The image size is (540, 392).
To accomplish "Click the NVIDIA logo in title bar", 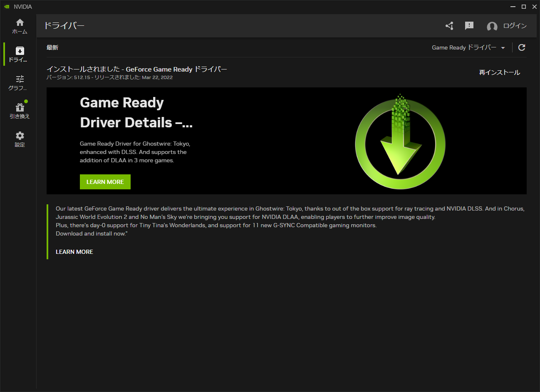I will point(7,7).
